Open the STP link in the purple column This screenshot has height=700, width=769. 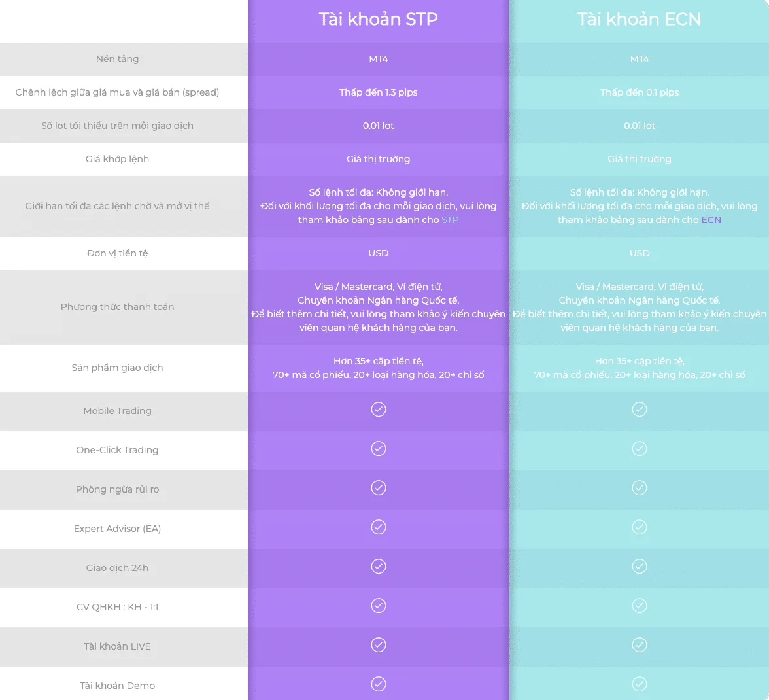click(450, 220)
